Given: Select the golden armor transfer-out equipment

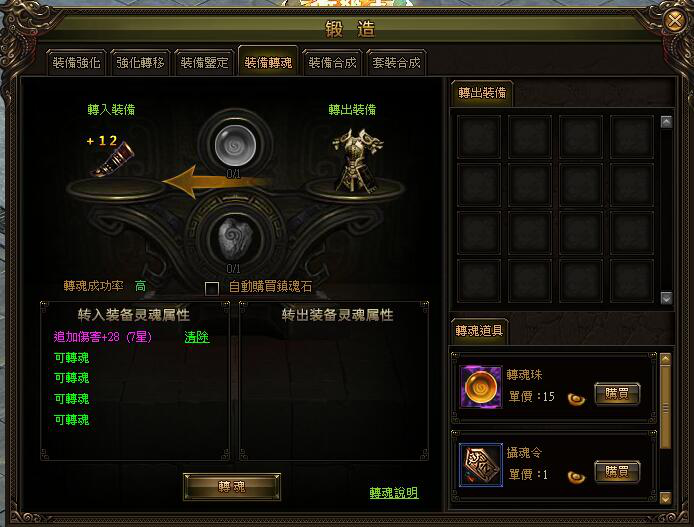Looking at the screenshot, I should pos(357,161).
